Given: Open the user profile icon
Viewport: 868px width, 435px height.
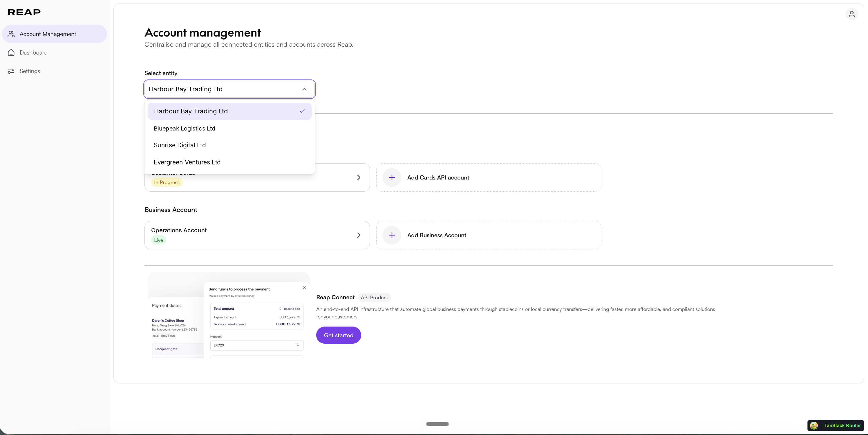Looking at the screenshot, I should click(851, 14).
